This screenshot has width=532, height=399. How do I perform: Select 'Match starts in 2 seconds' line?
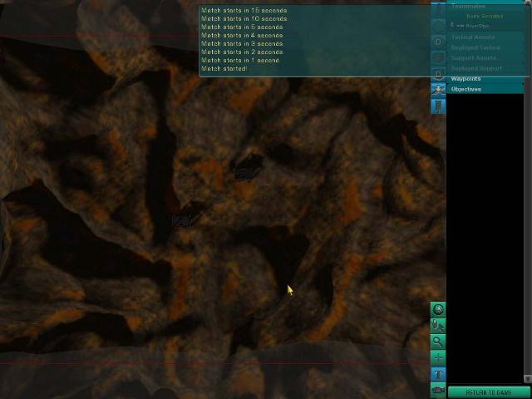(x=242, y=52)
